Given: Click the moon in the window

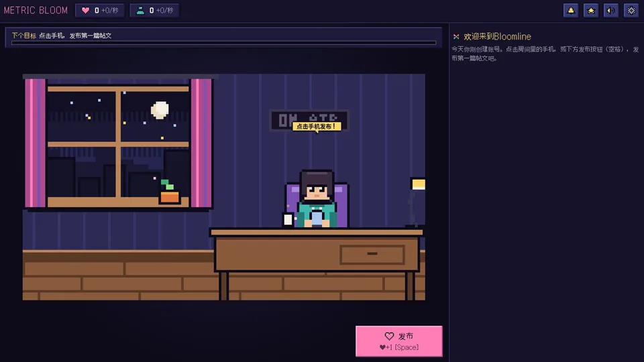Looking at the screenshot, I should [x=160, y=110].
